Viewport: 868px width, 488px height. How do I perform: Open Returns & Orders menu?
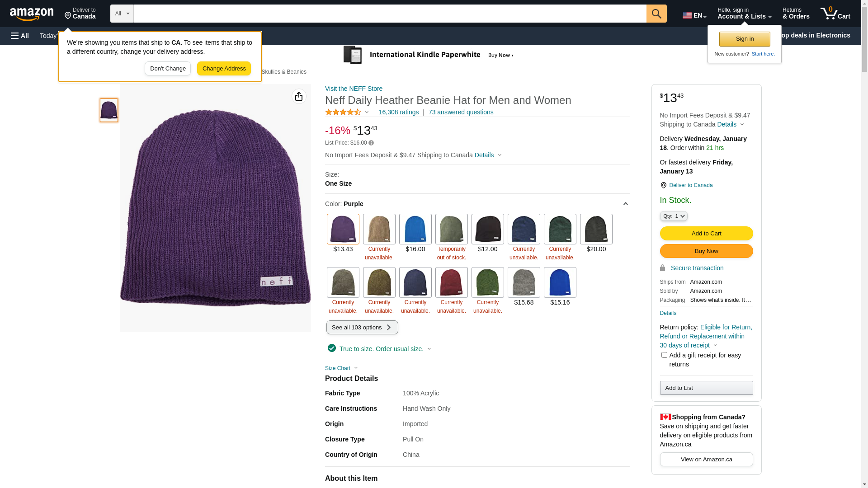pos(796,14)
